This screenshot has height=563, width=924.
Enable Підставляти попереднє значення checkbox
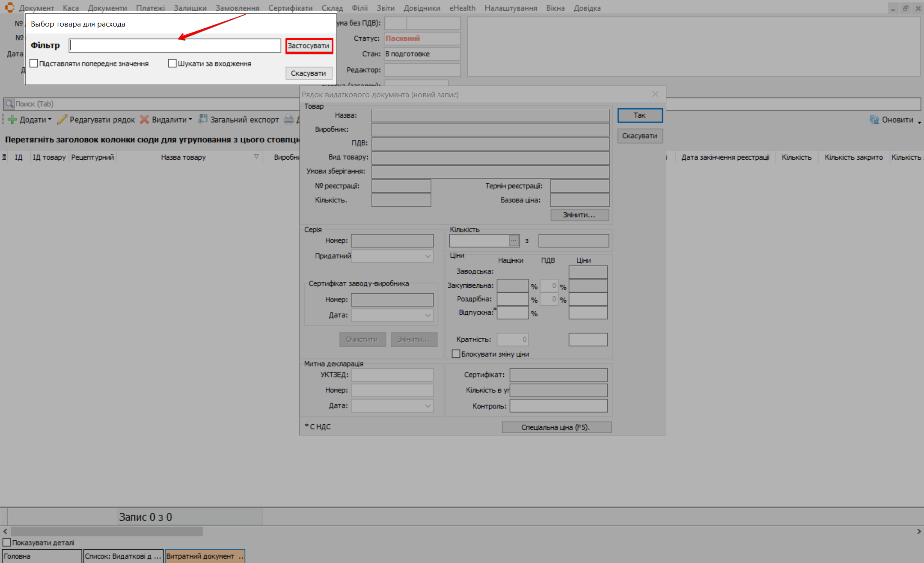click(34, 63)
